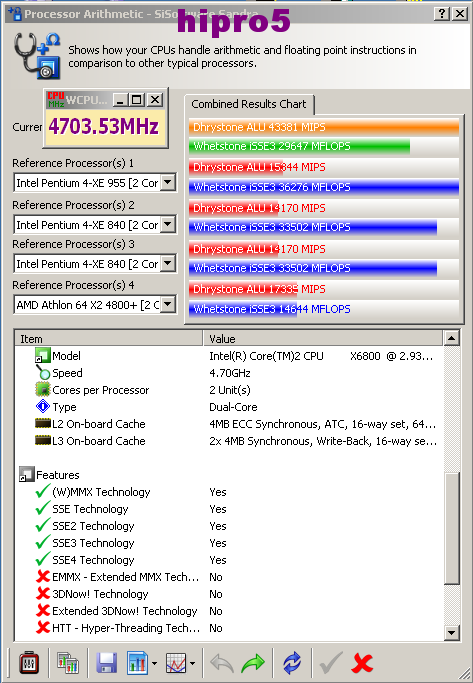Click the scrollbar down arrow
This screenshot has width=473, height=683.
coord(451,632)
